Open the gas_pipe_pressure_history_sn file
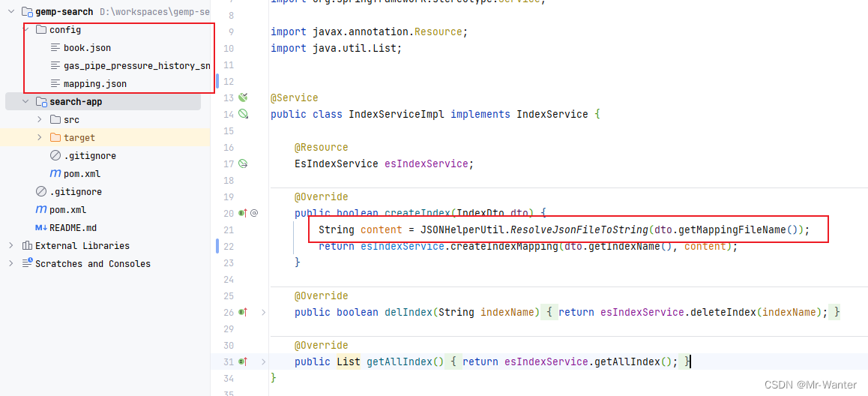This screenshot has height=396, width=868. tap(136, 66)
